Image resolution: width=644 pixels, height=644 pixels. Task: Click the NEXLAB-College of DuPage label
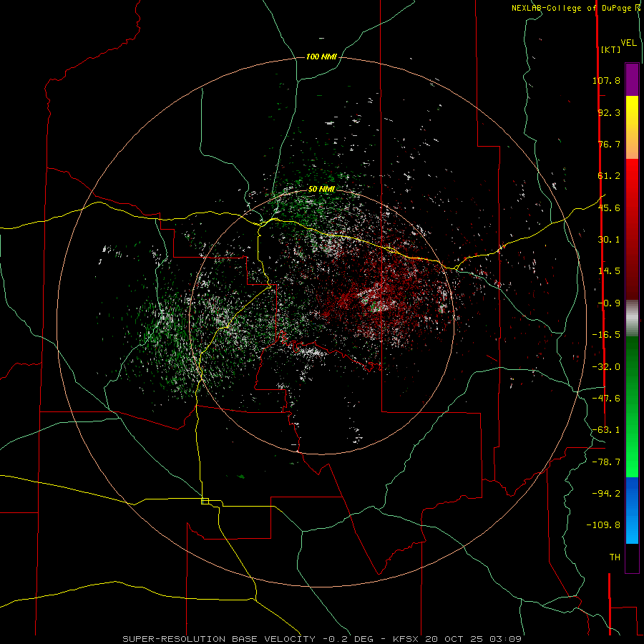(x=572, y=8)
